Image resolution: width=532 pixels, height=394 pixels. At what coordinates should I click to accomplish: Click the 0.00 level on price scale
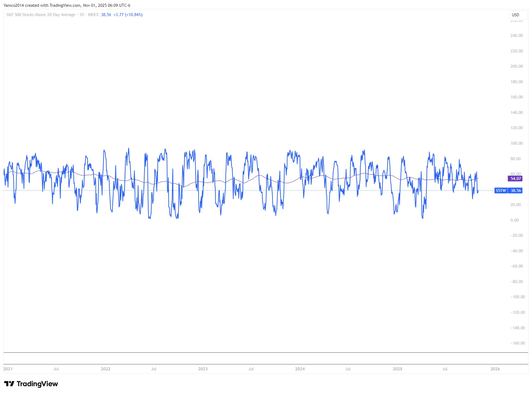[x=514, y=220]
